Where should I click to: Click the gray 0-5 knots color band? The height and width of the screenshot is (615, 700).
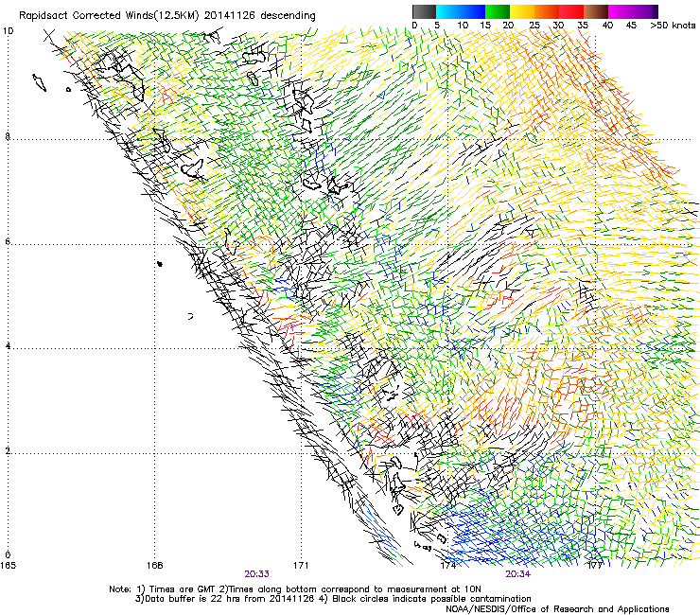pos(424,11)
